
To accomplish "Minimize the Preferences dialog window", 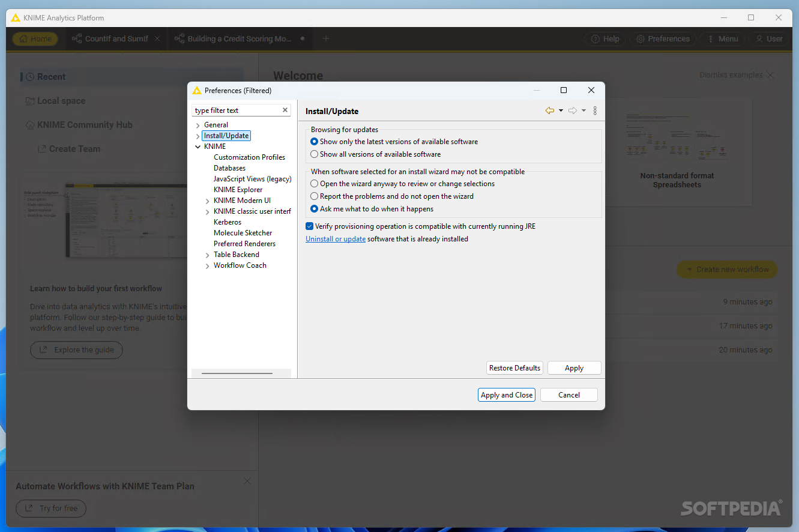I will pyautogui.click(x=536, y=90).
